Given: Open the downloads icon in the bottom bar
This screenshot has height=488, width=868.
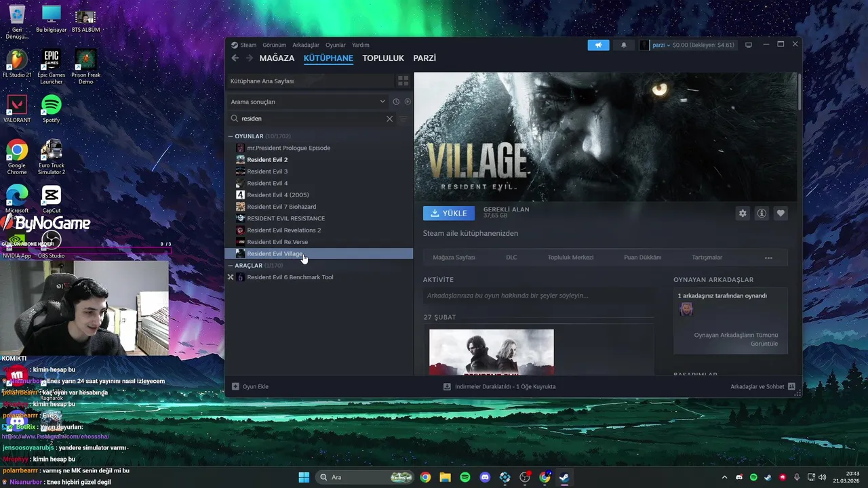Looking at the screenshot, I should 447,386.
